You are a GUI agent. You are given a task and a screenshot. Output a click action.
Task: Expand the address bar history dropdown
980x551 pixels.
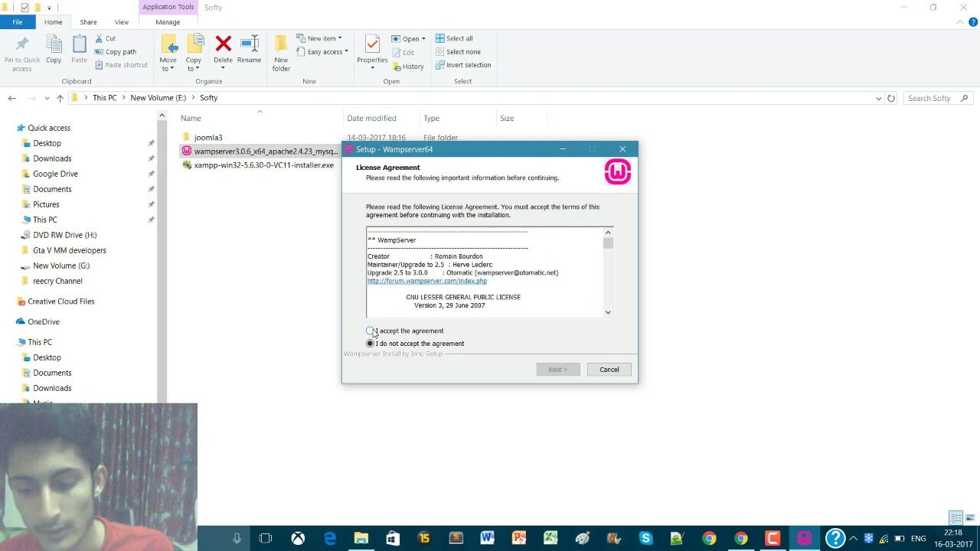[x=878, y=98]
